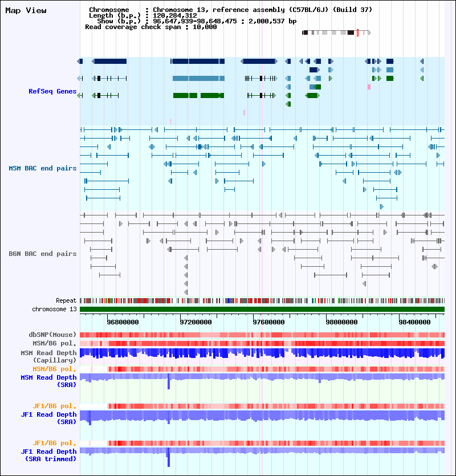The height and width of the screenshot is (476, 456).
Task: Click the Read coverage check span 10,000 text
Action: [x=151, y=27]
